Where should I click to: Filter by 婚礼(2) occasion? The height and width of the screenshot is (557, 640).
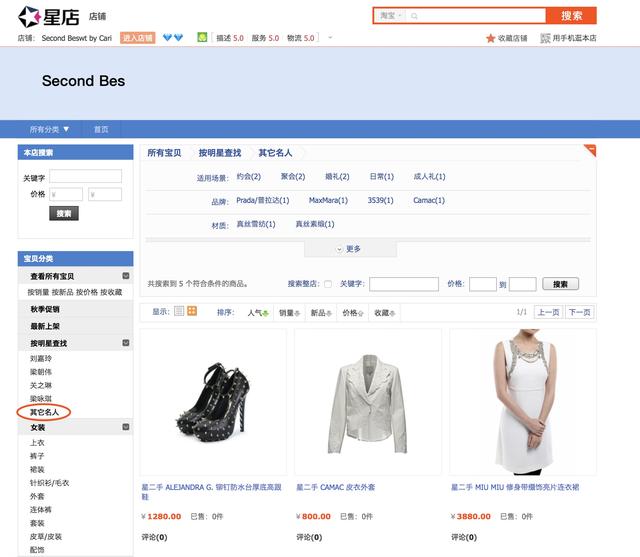337,177
